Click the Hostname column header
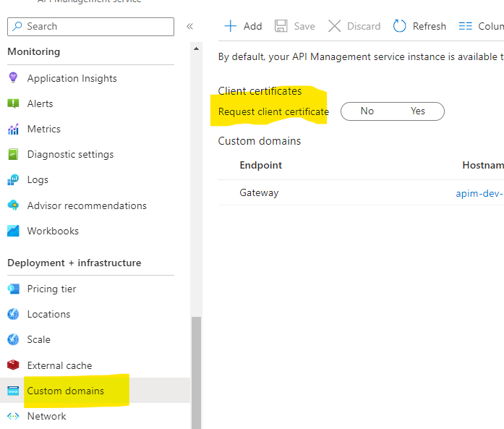Image resolution: width=504 pixels, height=429 pixels. (x=483, y=165)
